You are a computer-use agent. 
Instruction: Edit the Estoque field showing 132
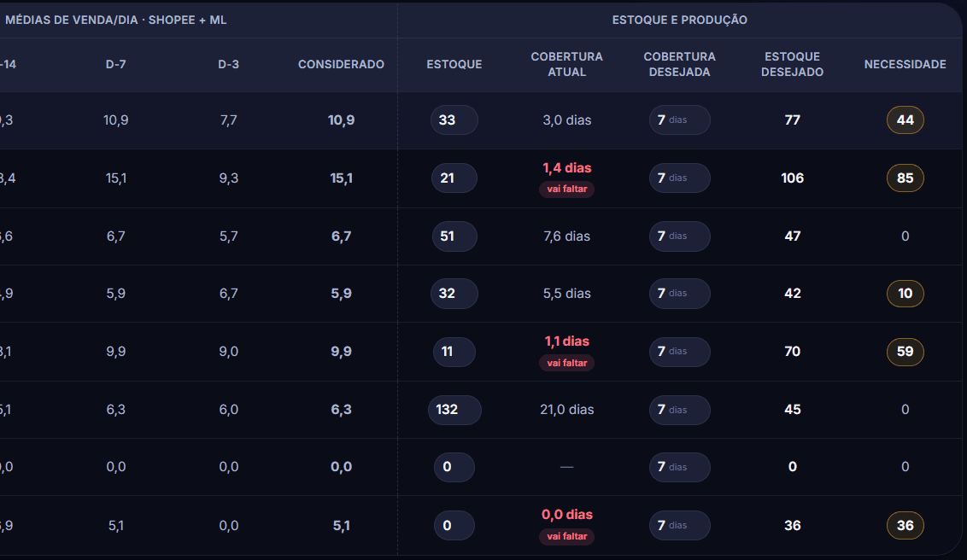pyautogui.click(x=454, y=410)
